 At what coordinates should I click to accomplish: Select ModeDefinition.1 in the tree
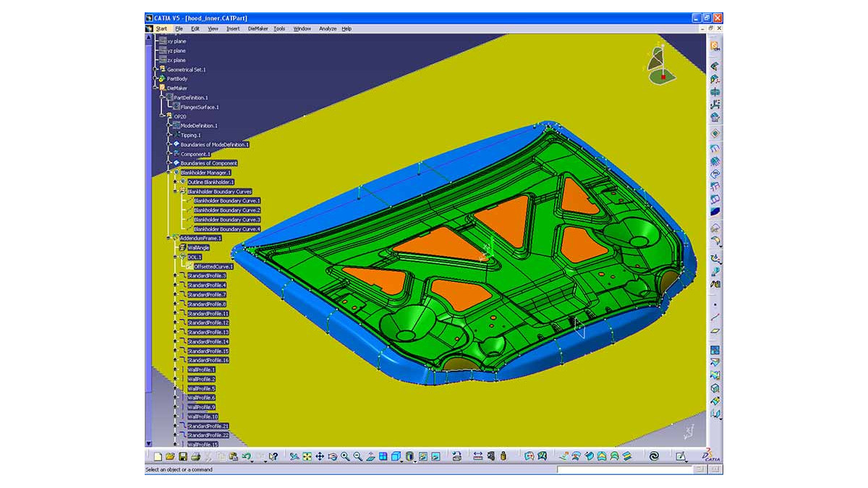tap(199, 126)
